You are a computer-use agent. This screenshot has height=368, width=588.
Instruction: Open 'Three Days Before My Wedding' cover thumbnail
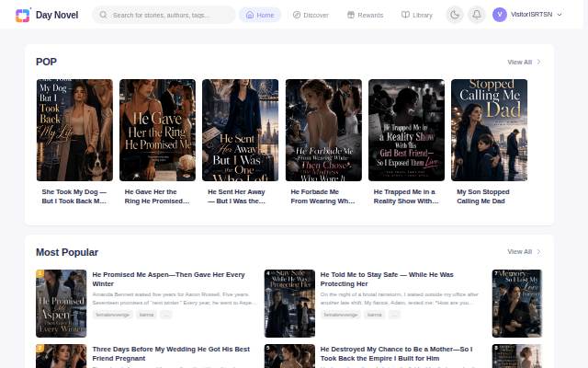[x=62, y=356]
